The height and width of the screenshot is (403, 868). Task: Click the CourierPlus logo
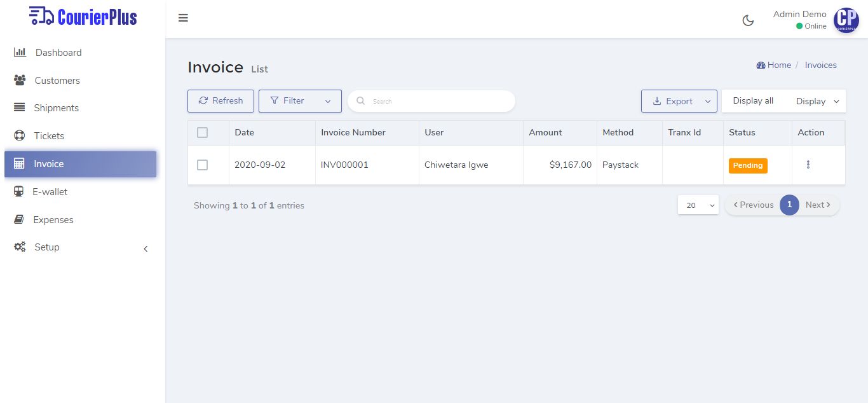pos(83,17)
